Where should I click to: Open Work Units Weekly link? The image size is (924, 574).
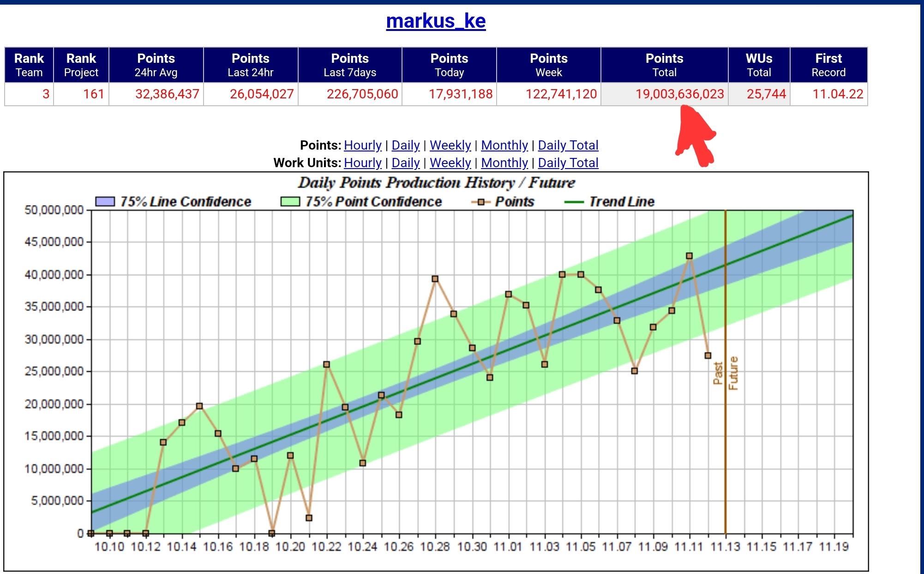click(x=450, y=163)
